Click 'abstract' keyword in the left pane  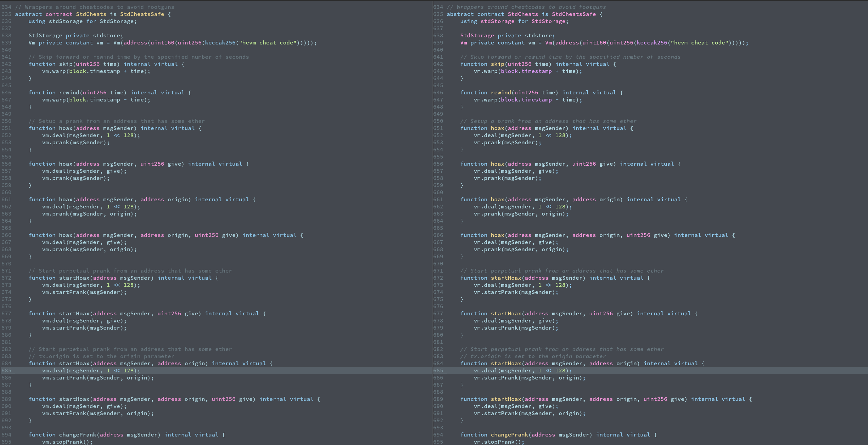pyautogui.click(x=28, y=14)
